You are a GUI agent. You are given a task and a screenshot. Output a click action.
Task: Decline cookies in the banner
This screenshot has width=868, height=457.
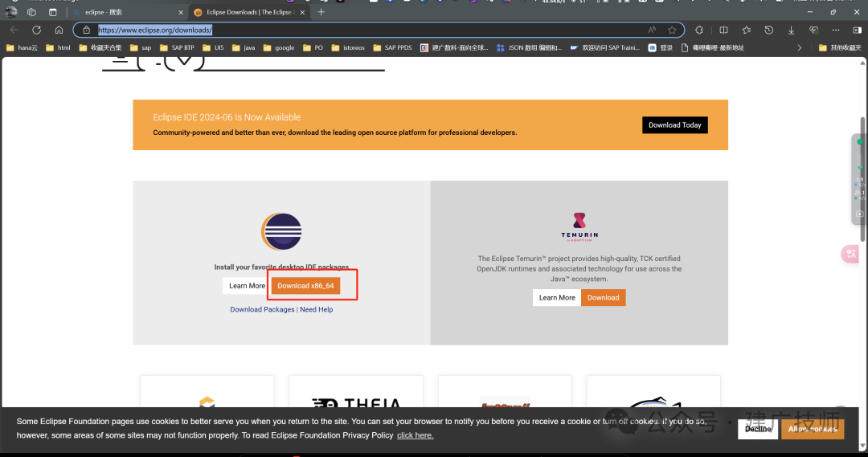[x=758, y=430]
